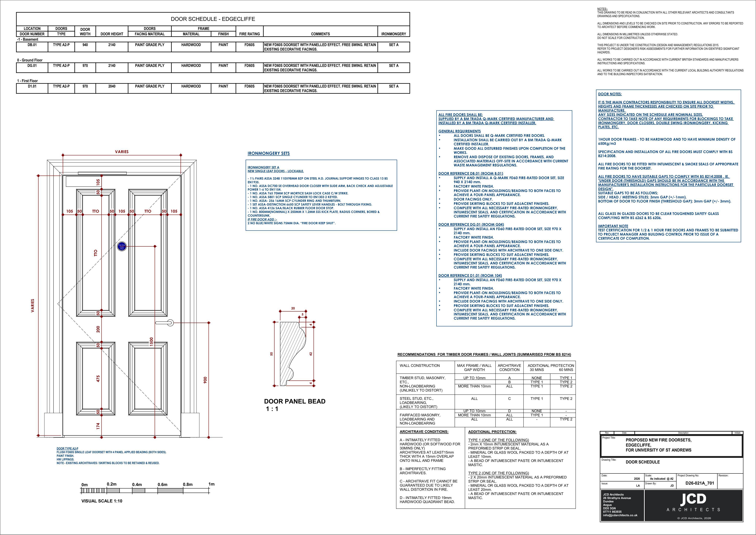Click the Door Panel Bead title

295,401
